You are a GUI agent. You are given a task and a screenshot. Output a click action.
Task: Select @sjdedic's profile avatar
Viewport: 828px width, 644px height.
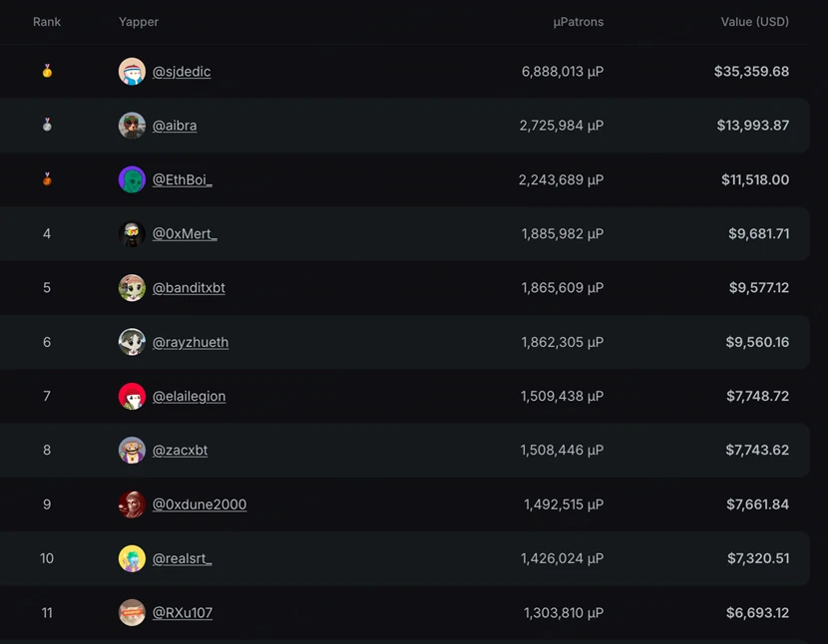click(x=132, y=71)
